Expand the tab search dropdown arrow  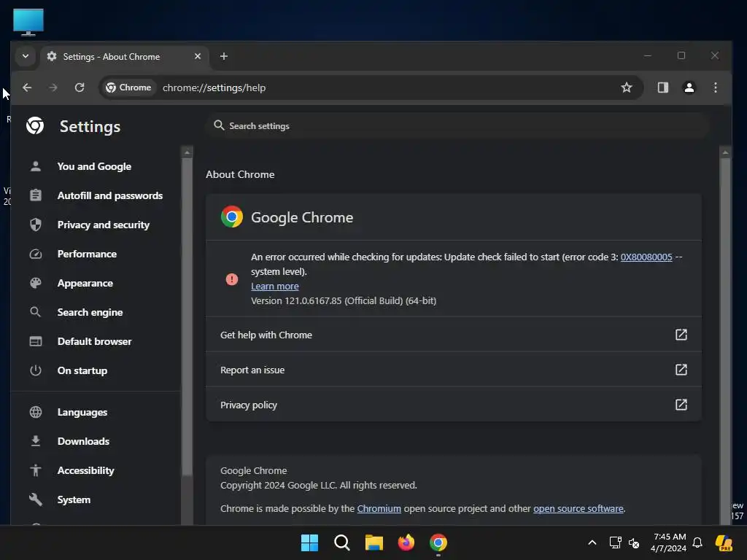pyautogui.click(x=26, y=56)
